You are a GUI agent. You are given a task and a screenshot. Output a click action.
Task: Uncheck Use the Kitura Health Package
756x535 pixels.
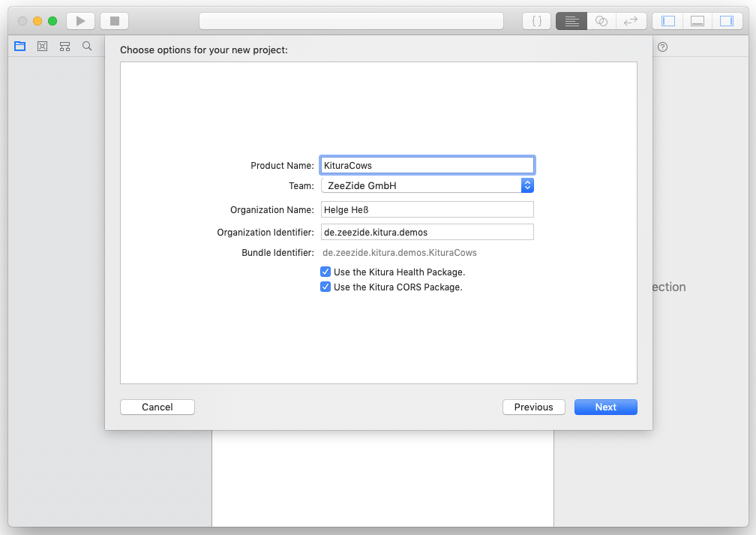(325, 272)
